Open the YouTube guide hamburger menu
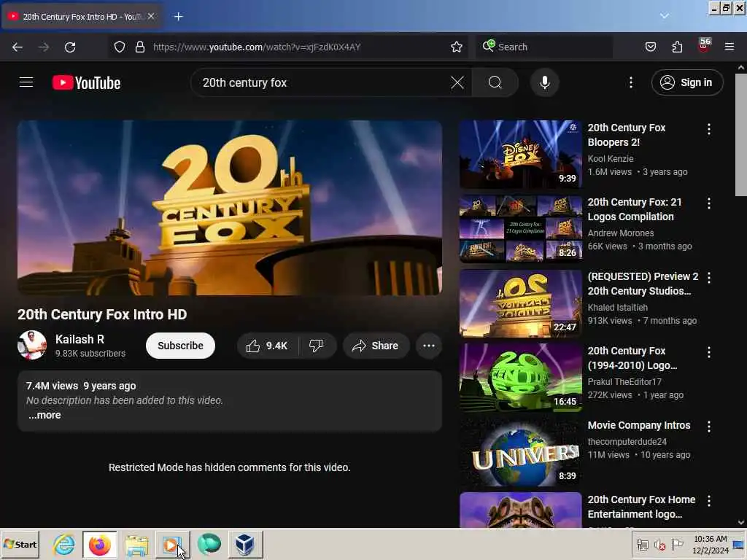 [26, 82]
